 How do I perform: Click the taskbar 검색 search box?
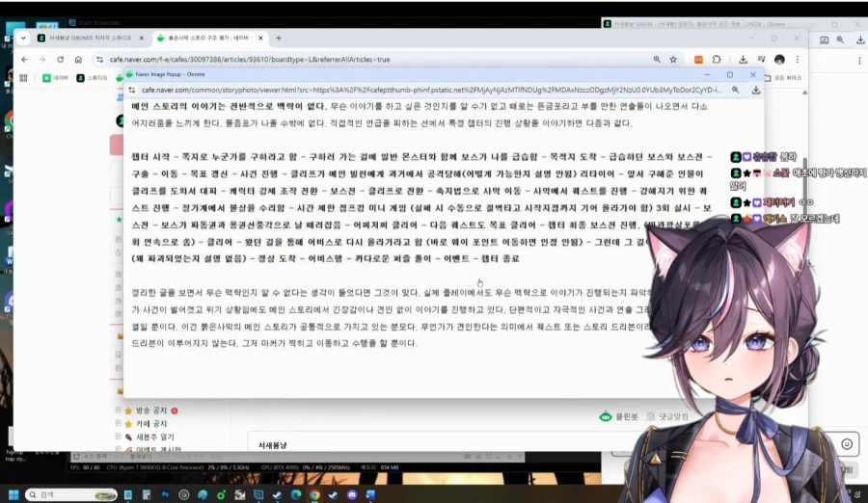(70, 494)
